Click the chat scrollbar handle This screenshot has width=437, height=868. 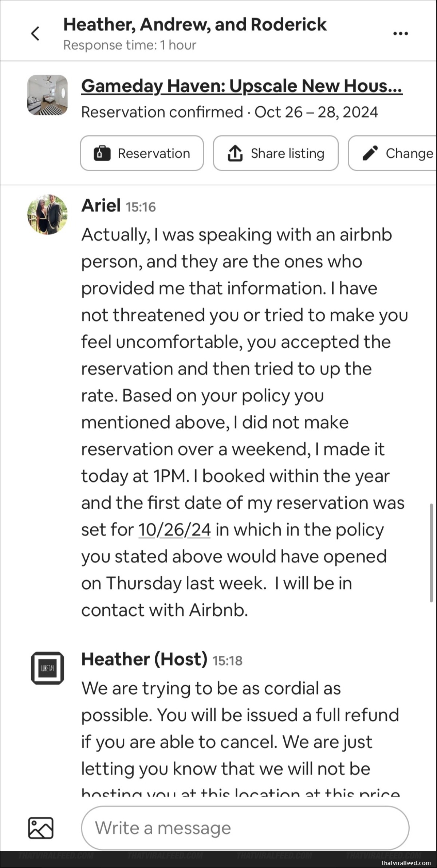coord(431,553)
